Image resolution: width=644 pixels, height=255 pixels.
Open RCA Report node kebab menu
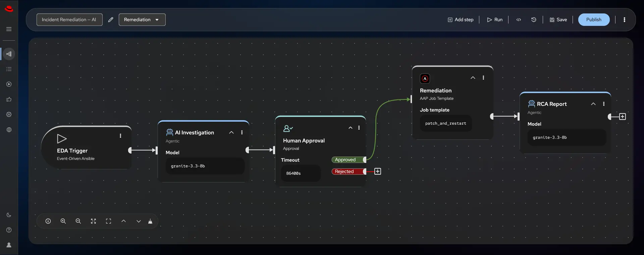tap(604, 104)
